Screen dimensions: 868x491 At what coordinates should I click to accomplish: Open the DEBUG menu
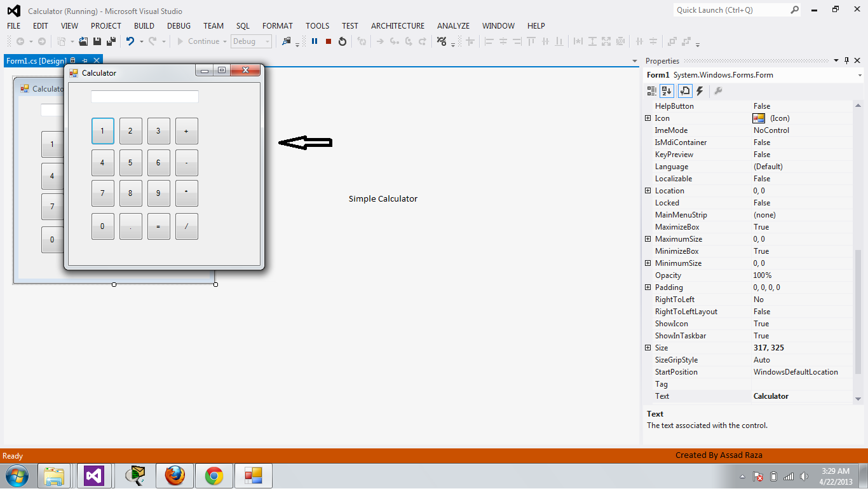179,25
